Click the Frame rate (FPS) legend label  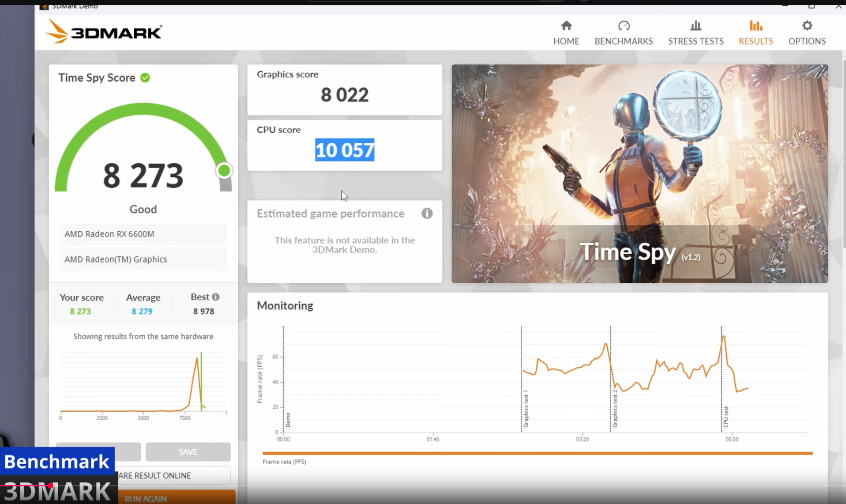[x=284, y=462]
